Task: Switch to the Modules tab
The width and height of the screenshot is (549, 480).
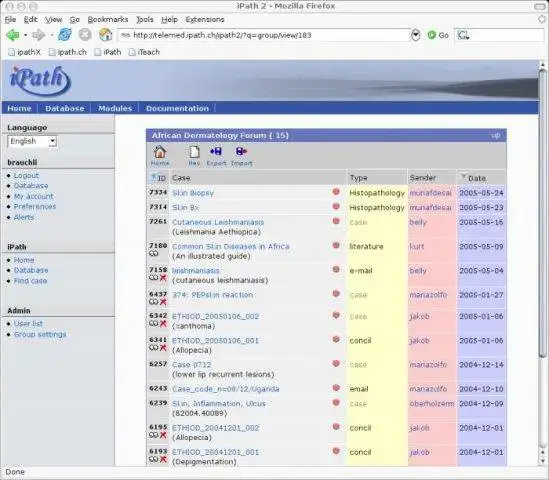Action: 115,109
